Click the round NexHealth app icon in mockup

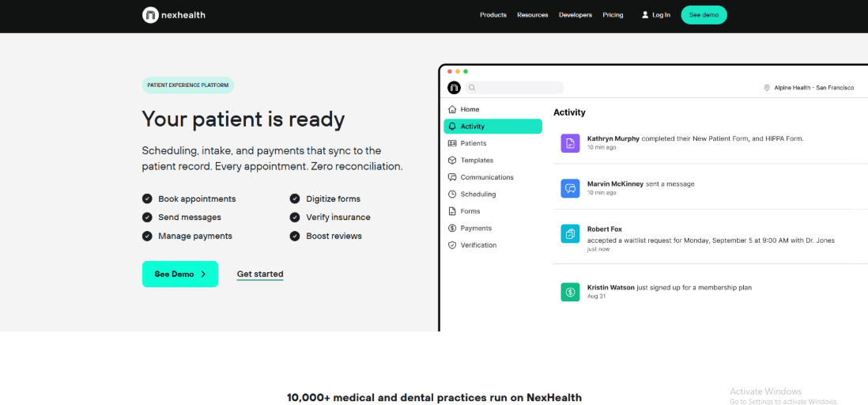pos(454,88)
